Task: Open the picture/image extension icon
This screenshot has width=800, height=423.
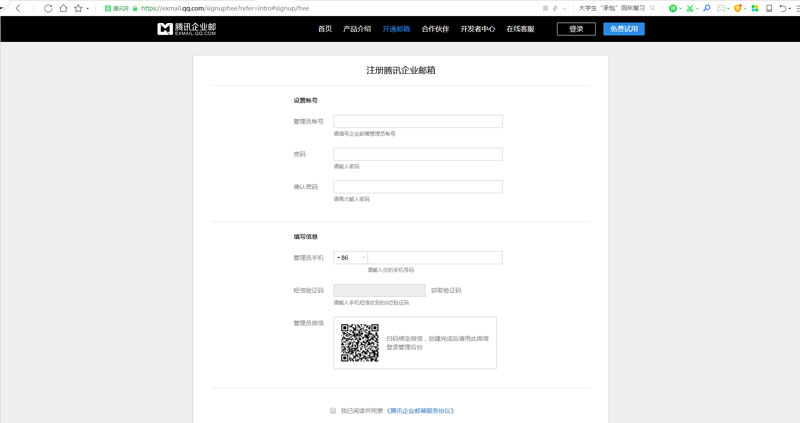Action: point(721,8)
